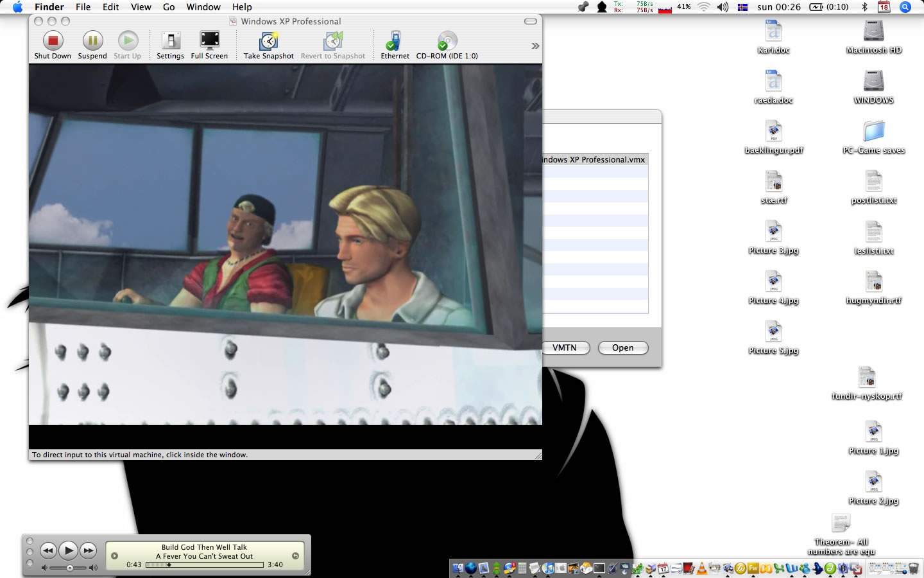Open the File menu
This screenshot has height=578, width=924.
click(x=83, y=7)
